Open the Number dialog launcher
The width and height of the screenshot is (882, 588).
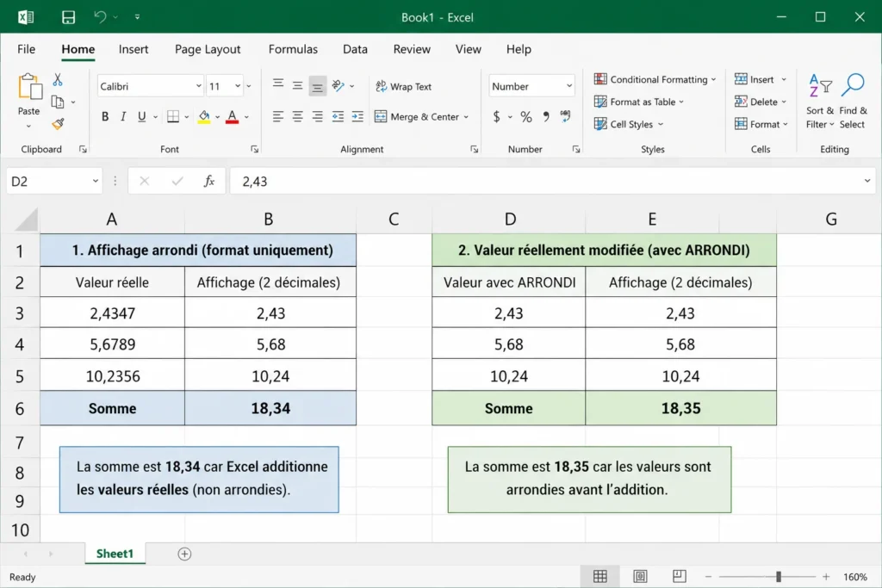pos(576,149)
